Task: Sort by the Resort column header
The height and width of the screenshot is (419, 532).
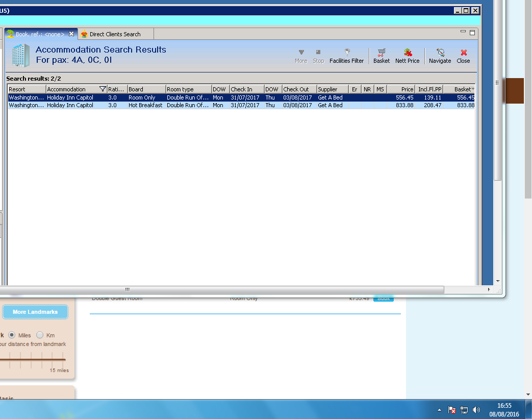Action: [27, 89]
